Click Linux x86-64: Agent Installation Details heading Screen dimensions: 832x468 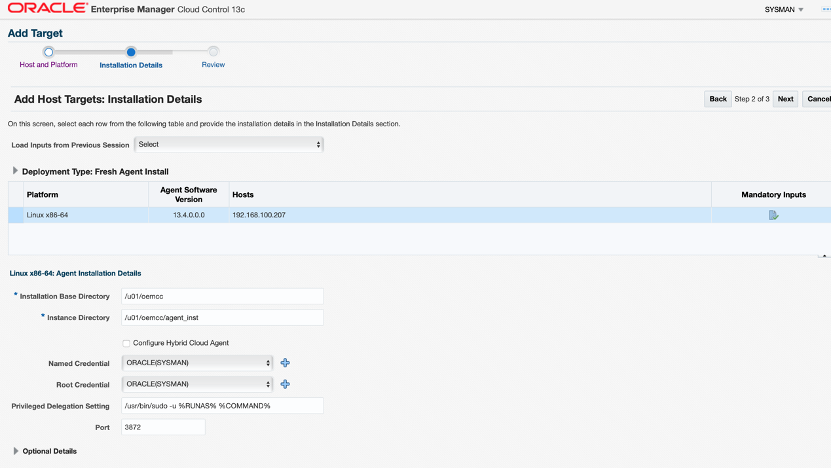[x=75, y=273]
